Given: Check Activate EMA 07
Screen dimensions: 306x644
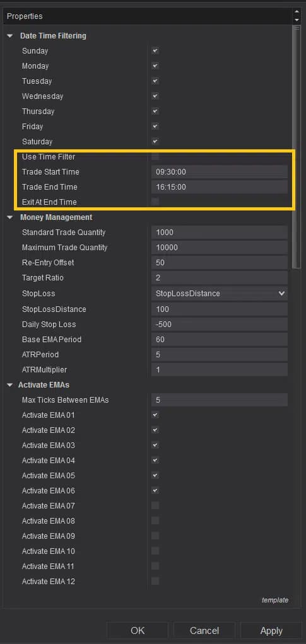Looking at the screenshot, I should pyautogui.click(x=155, y=505).
